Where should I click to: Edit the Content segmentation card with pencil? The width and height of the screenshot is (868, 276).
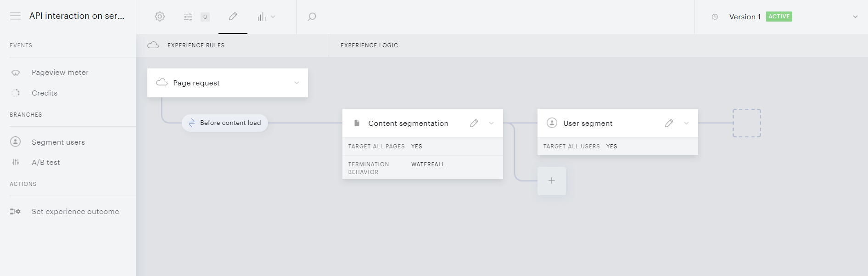tap(474, 123)
